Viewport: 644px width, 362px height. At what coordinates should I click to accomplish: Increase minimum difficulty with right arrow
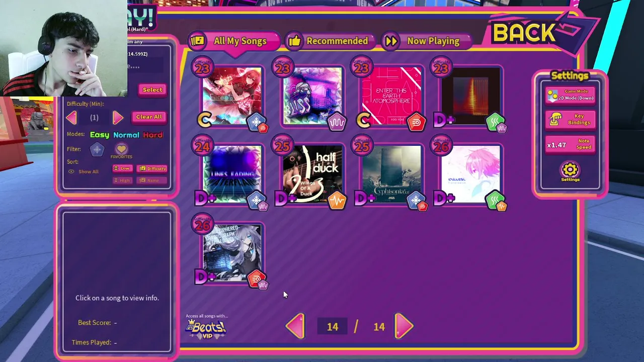[x=118, y=118]
